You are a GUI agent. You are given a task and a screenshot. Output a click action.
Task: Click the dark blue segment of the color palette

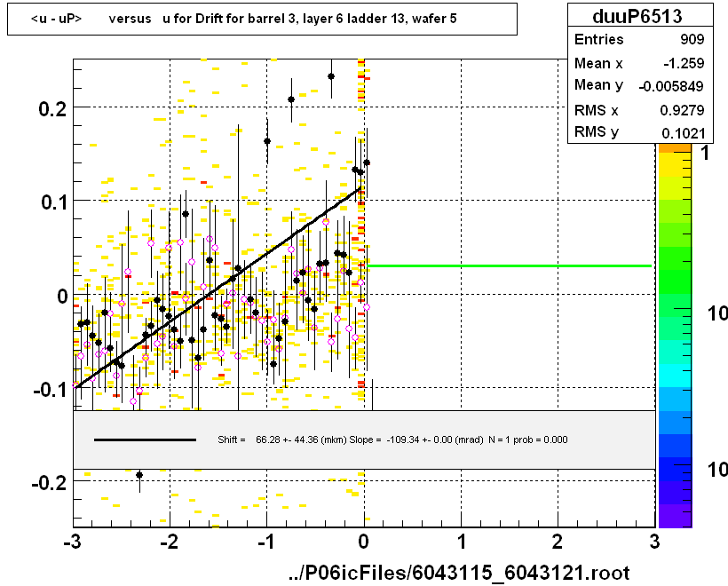pos(675,469)
